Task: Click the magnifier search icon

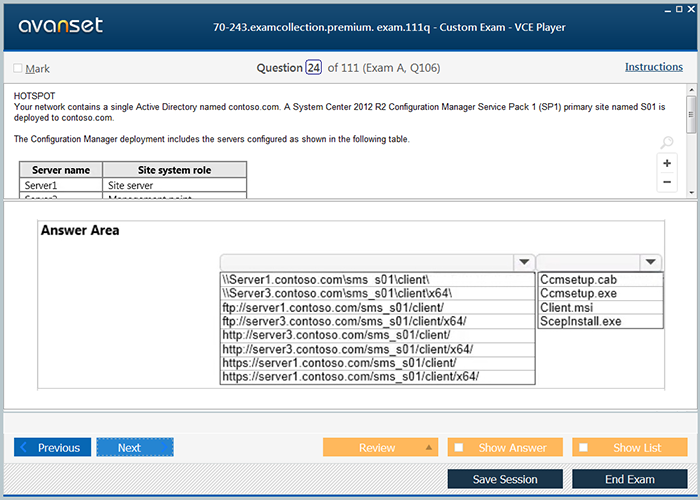Action: coord(667,142)
